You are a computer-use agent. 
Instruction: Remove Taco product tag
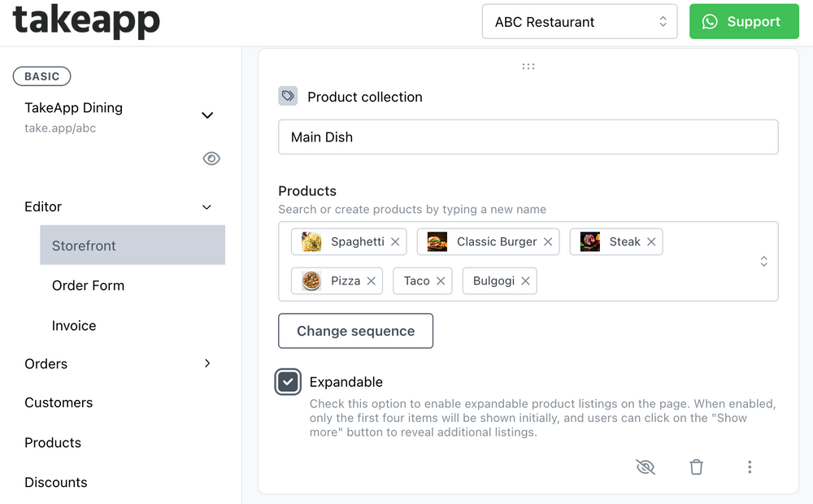click(x=441, y=280)
